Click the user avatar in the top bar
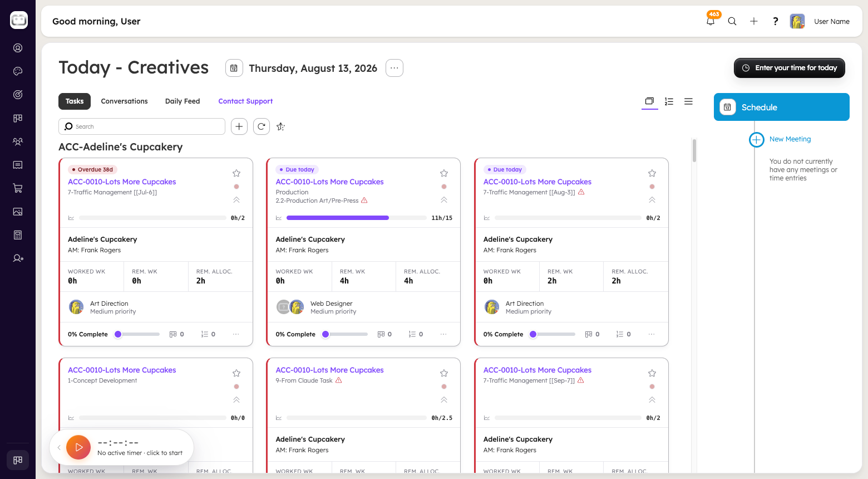 coord(797,21)
